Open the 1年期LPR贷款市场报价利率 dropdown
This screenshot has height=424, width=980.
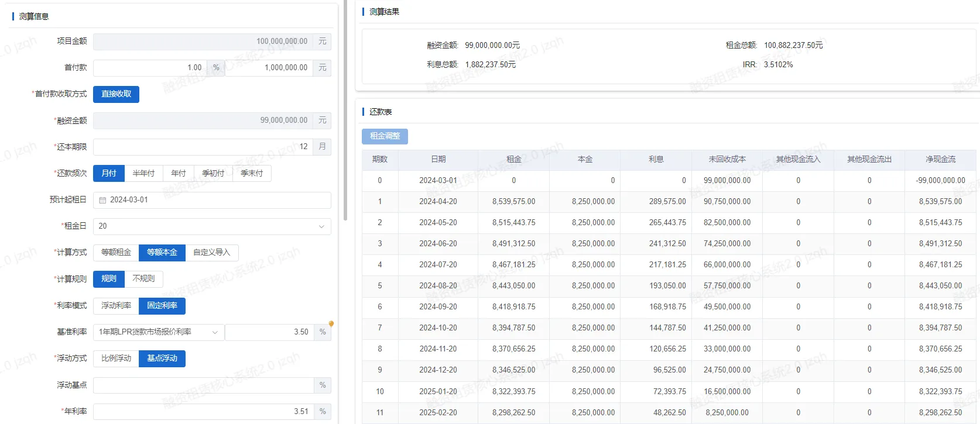point(158,332)
